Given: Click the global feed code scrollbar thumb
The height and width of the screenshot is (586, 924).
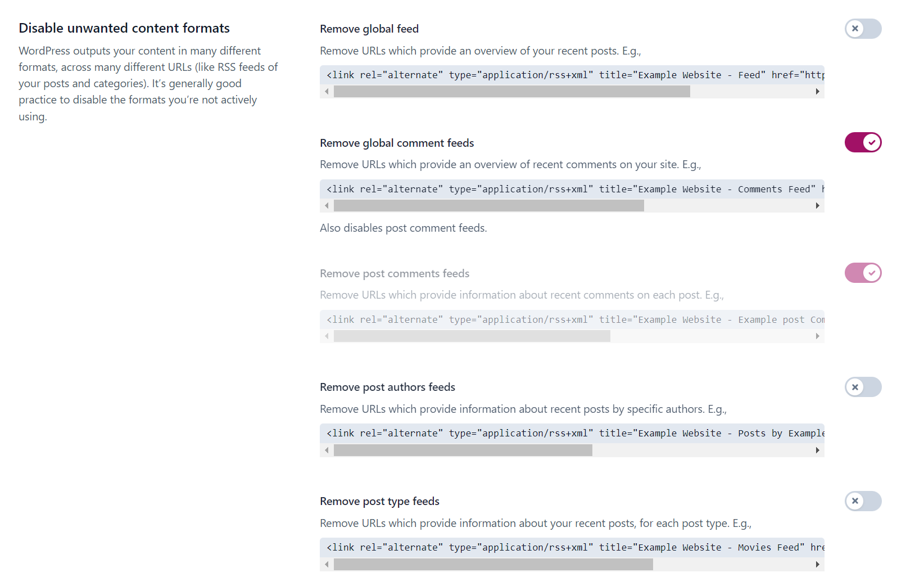Looking at the screenshot, I should [x=512, y=92].
